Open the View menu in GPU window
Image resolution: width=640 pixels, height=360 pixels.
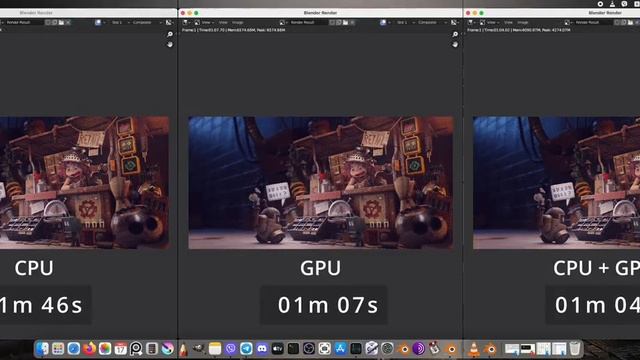pos(223,22)
